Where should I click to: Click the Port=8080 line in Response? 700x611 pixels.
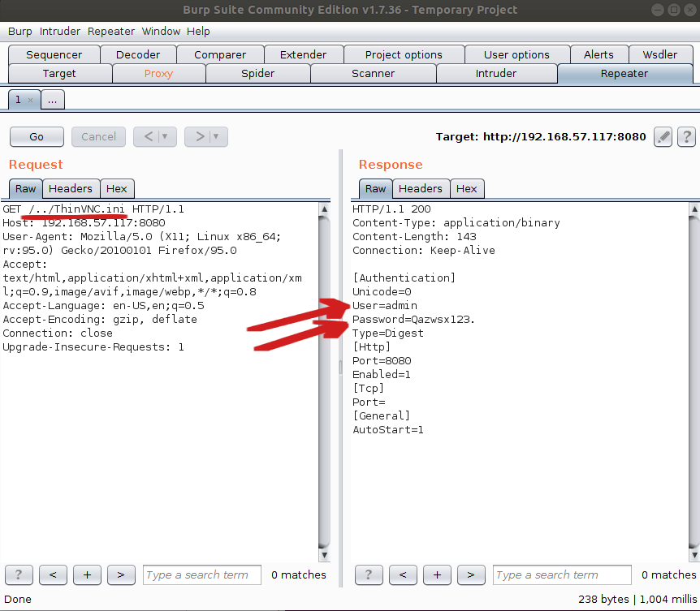coord(382,361)
